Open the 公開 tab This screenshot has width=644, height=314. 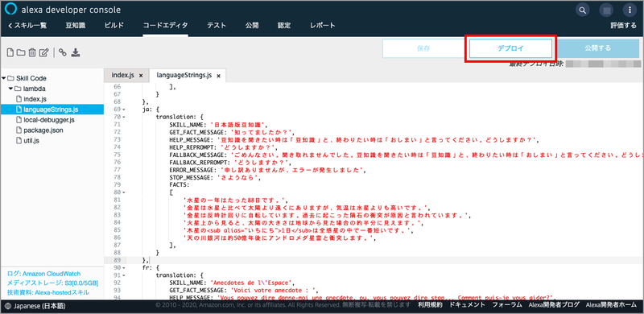(252, 26)
